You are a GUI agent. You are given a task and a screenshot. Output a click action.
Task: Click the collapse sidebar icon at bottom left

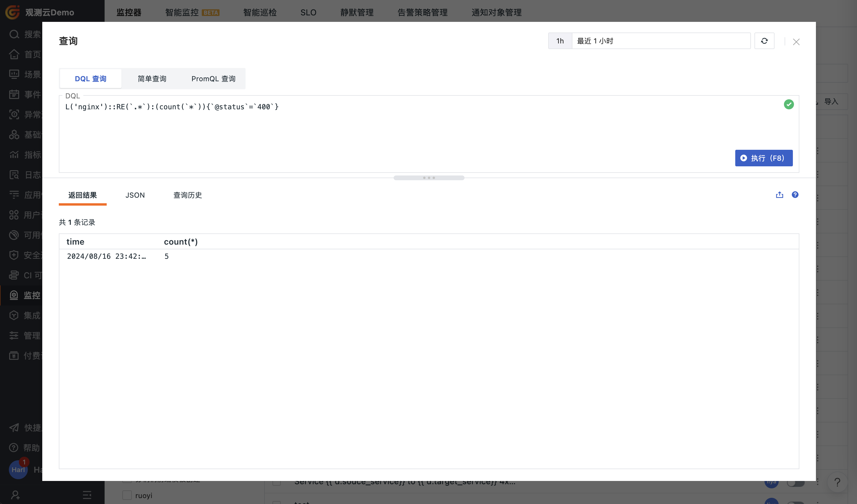[x=87, y=495]
